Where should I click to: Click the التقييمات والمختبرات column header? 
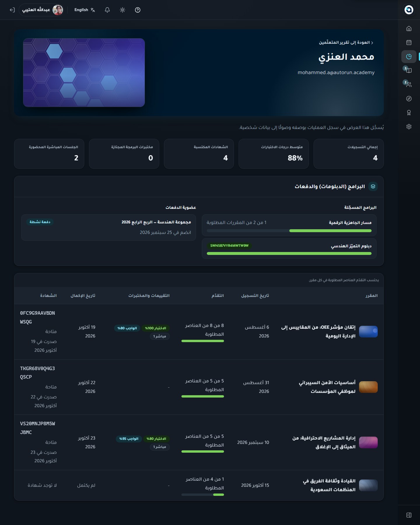(x=149, y=296)
